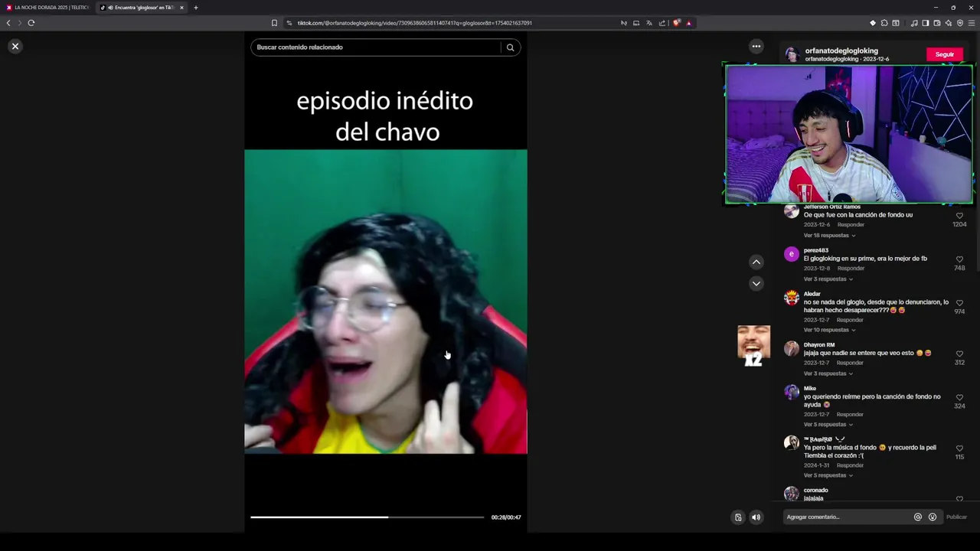Expand 'Ver 5 respuestas' under the 2024-1-31 comment
This screenshot has width=980, height=551.
pyautogui.click(x=828, y=475)
